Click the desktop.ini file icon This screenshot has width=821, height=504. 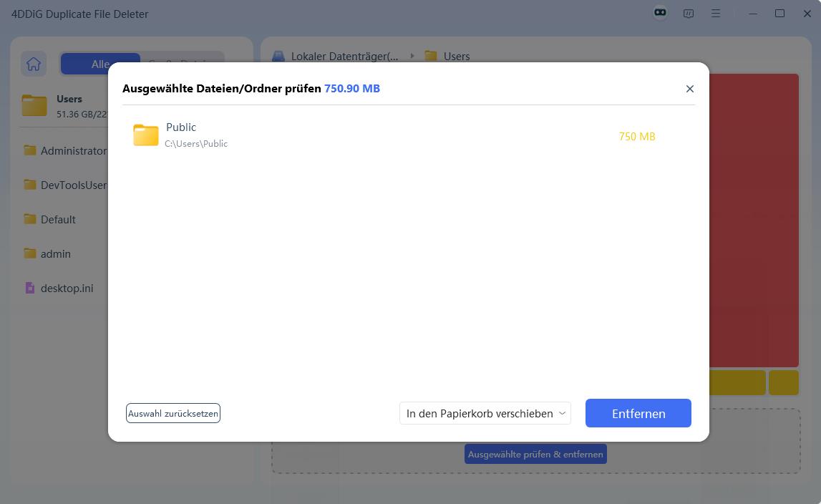point(30,288)
